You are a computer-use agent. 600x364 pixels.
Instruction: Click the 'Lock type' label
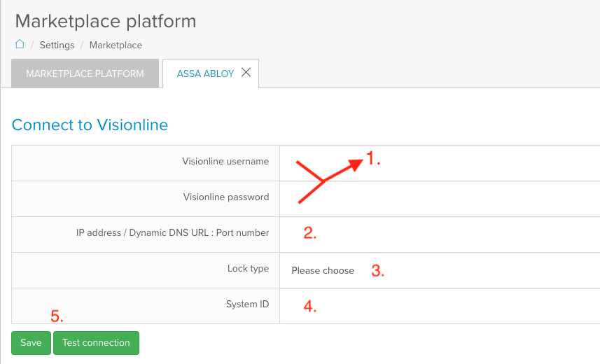[248, 269]
